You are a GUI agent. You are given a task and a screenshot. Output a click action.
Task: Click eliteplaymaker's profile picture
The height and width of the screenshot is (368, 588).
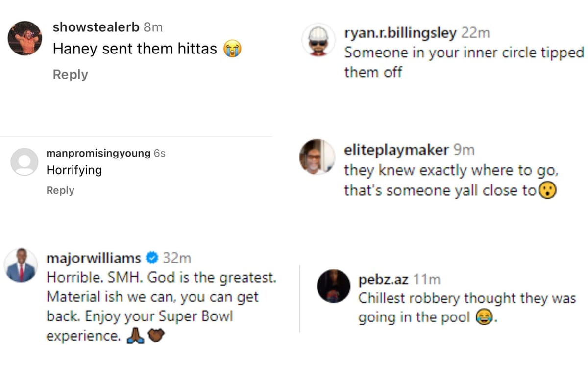pyautogui.click(x=317, y=157)
